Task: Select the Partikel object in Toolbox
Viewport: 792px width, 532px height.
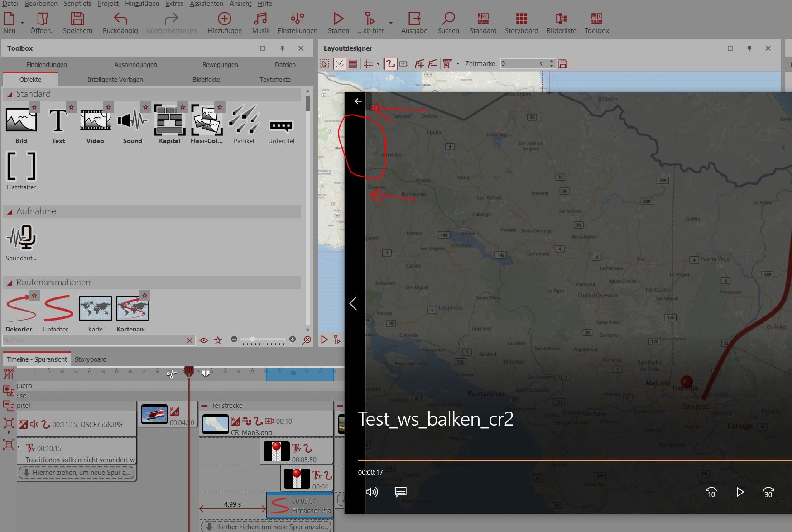Action: tap(244, 120)
